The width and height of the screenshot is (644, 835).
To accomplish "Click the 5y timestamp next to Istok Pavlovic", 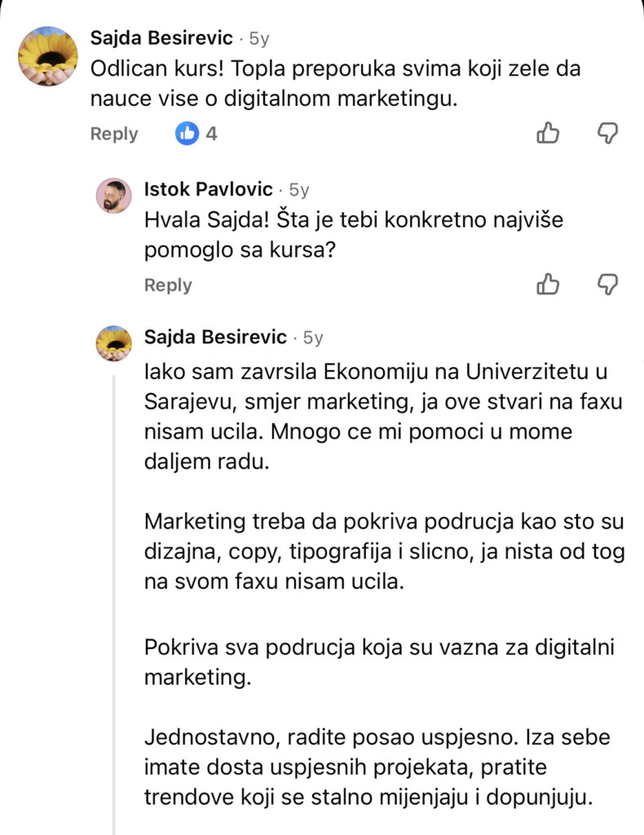I will pos(299,190).
